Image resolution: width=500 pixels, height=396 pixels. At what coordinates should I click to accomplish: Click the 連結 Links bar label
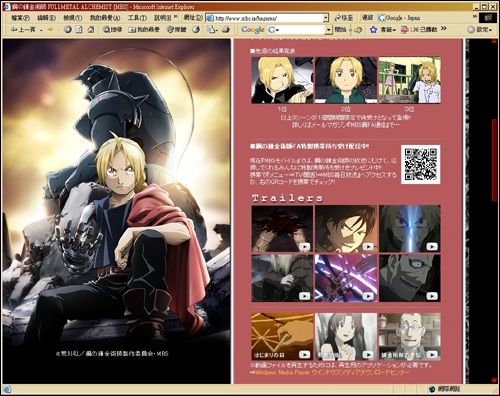click(367, 17)
